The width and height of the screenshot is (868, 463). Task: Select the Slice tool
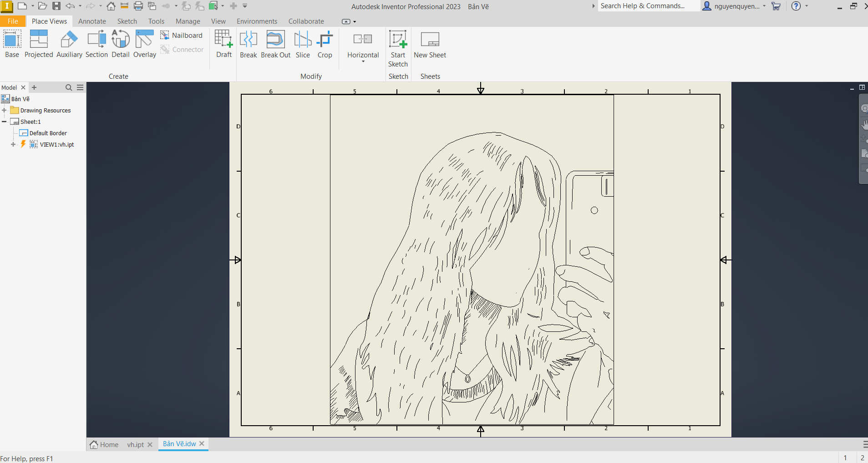pos(303,44)
